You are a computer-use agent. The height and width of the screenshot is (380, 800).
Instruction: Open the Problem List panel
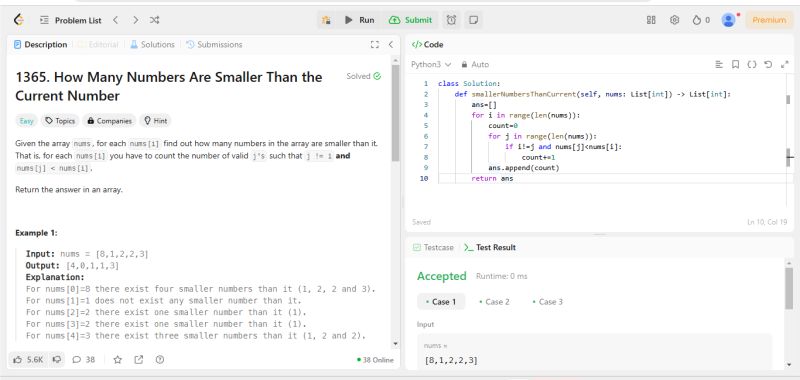coord(71,20)
